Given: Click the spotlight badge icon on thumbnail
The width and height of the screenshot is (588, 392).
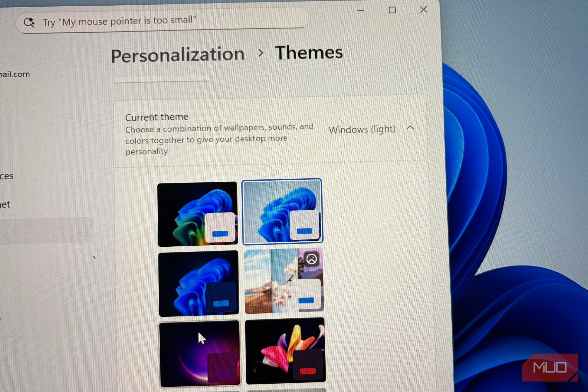Looking at the screenshot, I should coord(311,259).
